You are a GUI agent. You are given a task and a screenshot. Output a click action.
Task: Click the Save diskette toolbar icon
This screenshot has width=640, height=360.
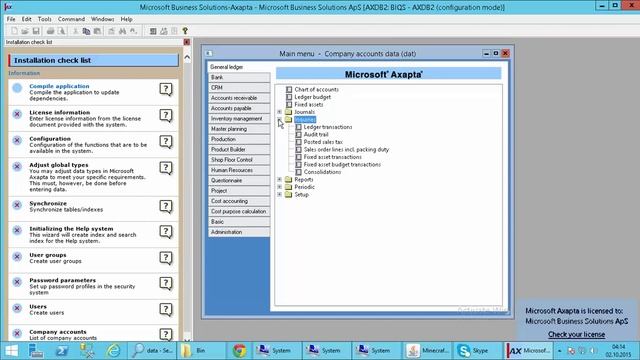coord(36,31)
